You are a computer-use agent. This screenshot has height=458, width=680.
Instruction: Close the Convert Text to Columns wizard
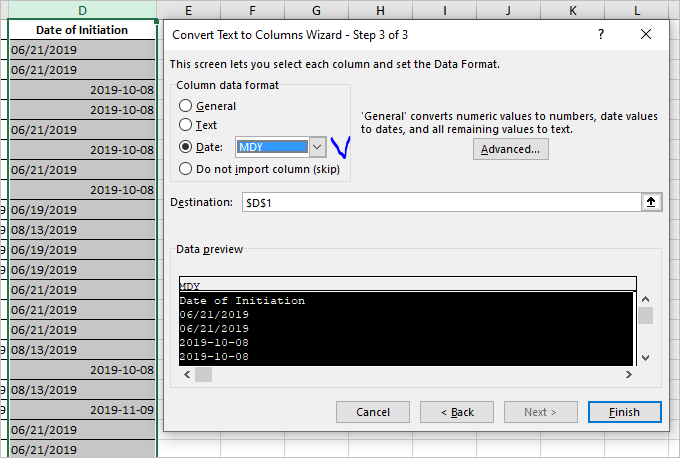click(x=646, y=34)
